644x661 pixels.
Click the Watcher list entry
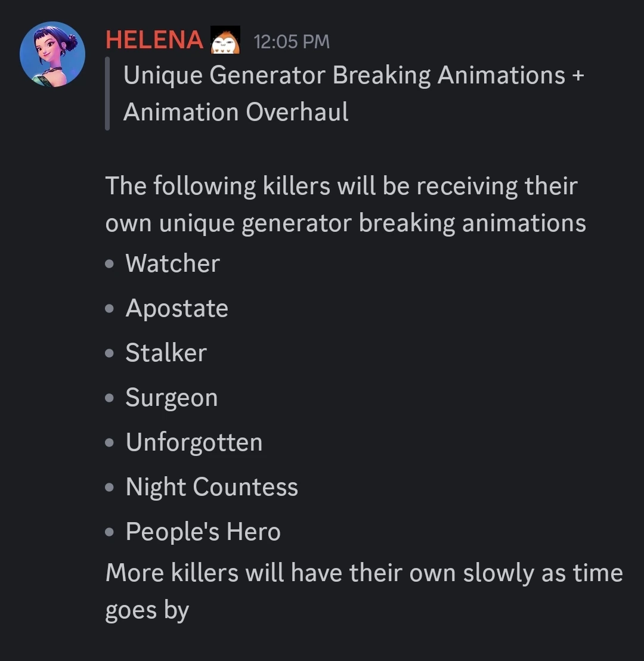[172, 264]
